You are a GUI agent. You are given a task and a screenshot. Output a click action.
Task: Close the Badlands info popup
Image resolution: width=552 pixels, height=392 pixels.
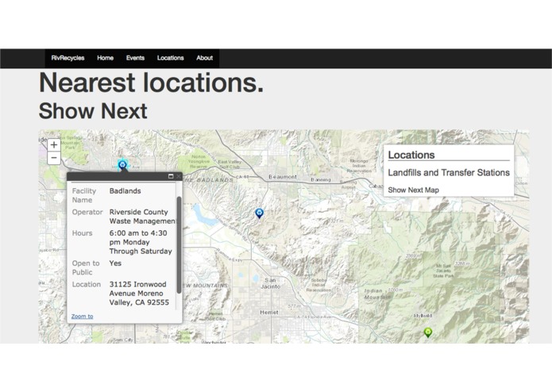coord(179,176)
